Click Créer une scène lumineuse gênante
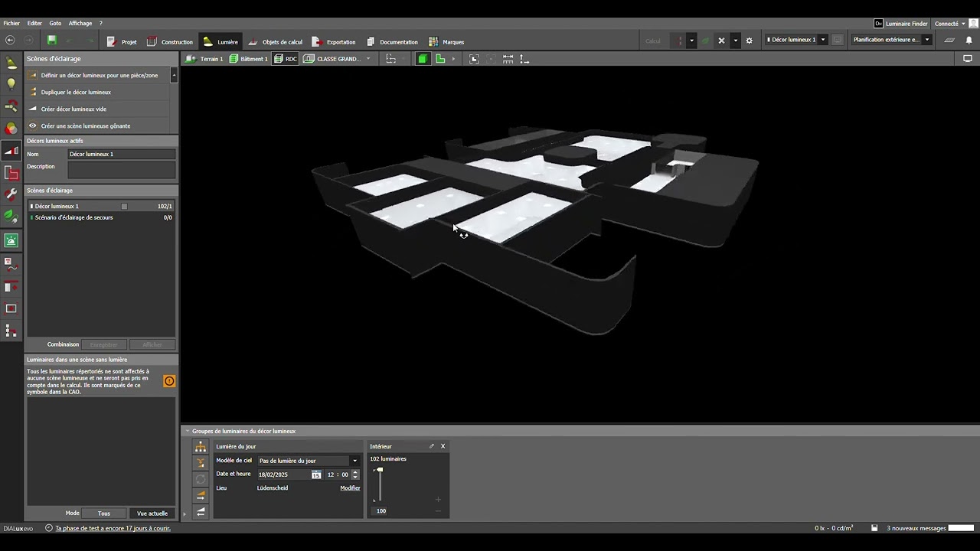 pyautogui.click(x=97, y=126)
